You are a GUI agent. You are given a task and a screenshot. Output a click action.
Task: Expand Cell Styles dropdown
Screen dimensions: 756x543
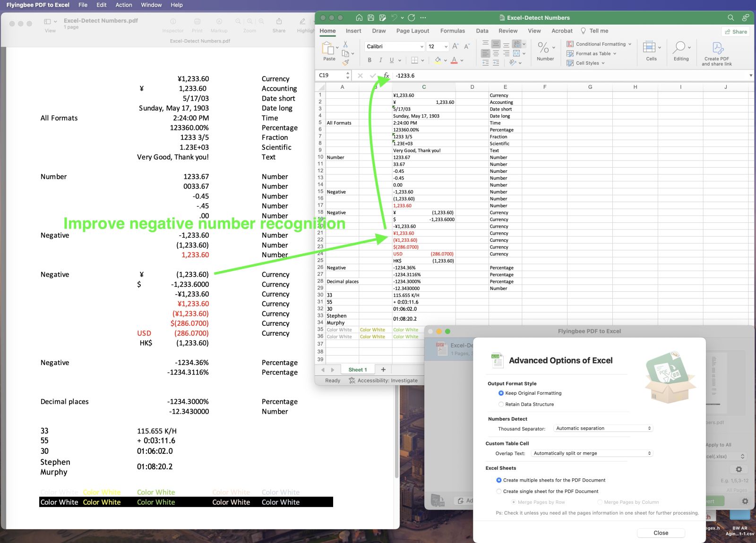pyautogui.click(x=603, y=63)
